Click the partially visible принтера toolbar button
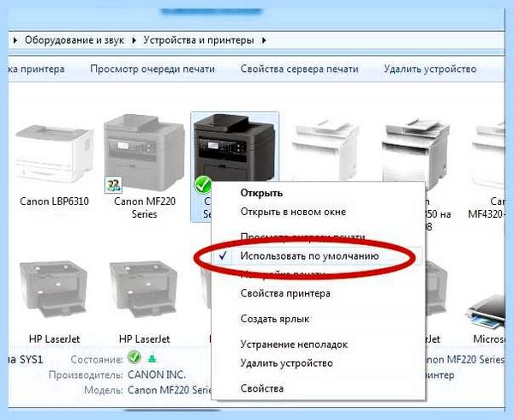 pyautogui.click(x=37, y=69)
